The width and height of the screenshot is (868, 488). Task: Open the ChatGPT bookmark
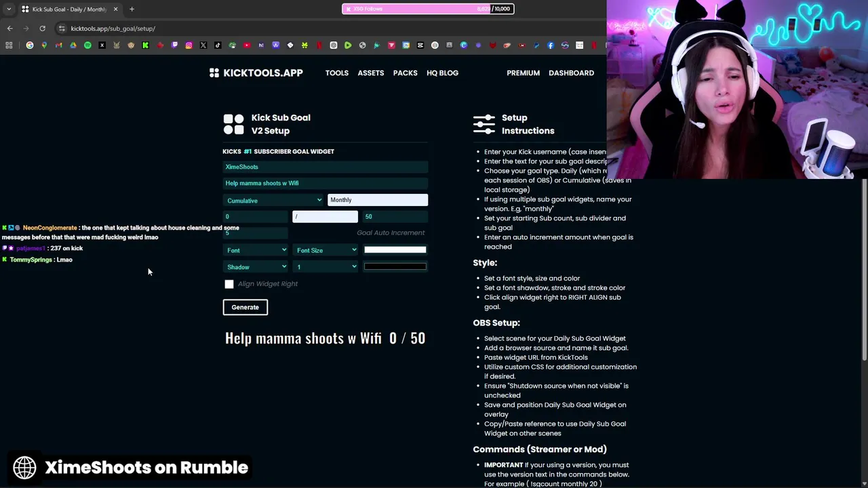coord(334,45)
